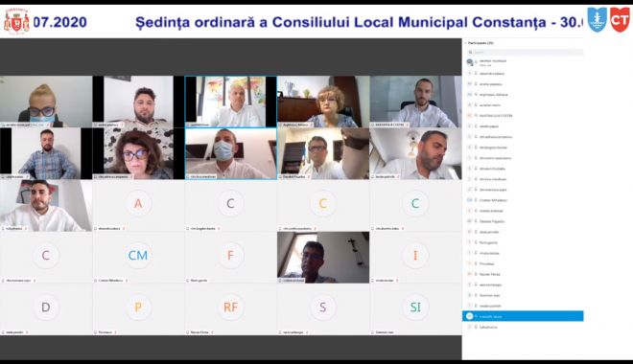Viewport: 633px width, 364px height.
Task: Open video tile of man wearing a face mask
Action: [x=230, y=153]
